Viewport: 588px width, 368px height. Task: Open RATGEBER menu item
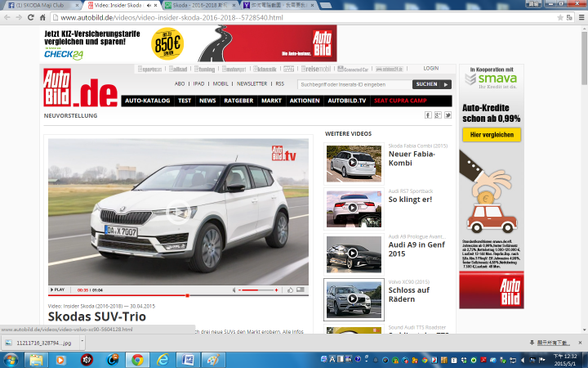(238, 101)
